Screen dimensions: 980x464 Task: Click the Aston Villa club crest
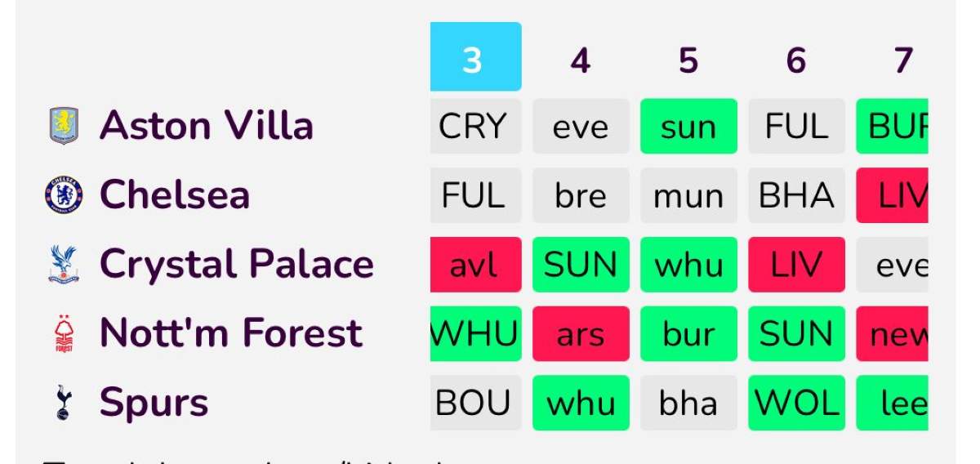[x=64, y=127]
